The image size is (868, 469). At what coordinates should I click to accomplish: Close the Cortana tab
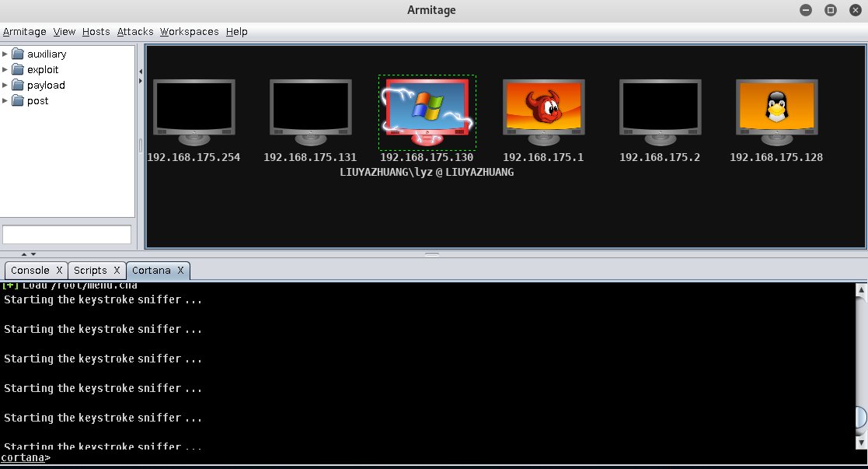click(x=180, y=270)
